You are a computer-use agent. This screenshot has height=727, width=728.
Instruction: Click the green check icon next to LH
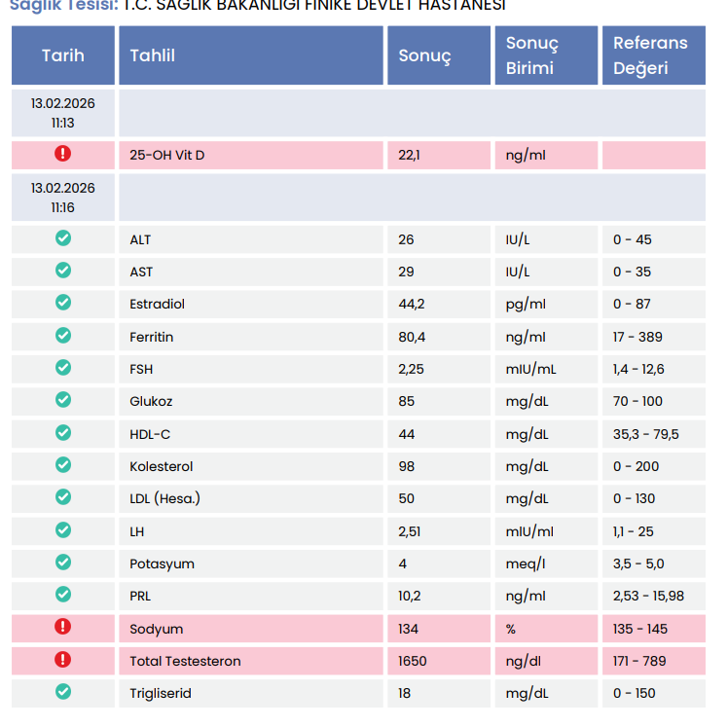tap(63, 529)
